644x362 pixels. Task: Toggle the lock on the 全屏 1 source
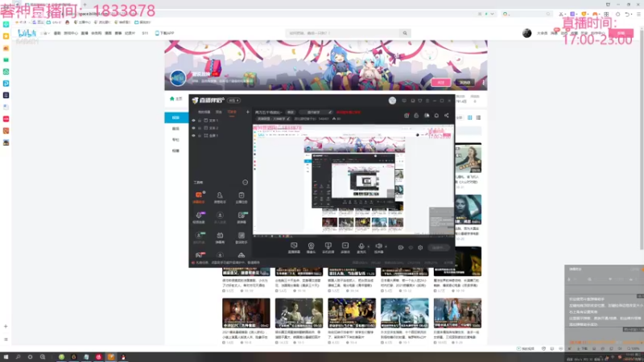pyautogui.click(x=200, y=135)
